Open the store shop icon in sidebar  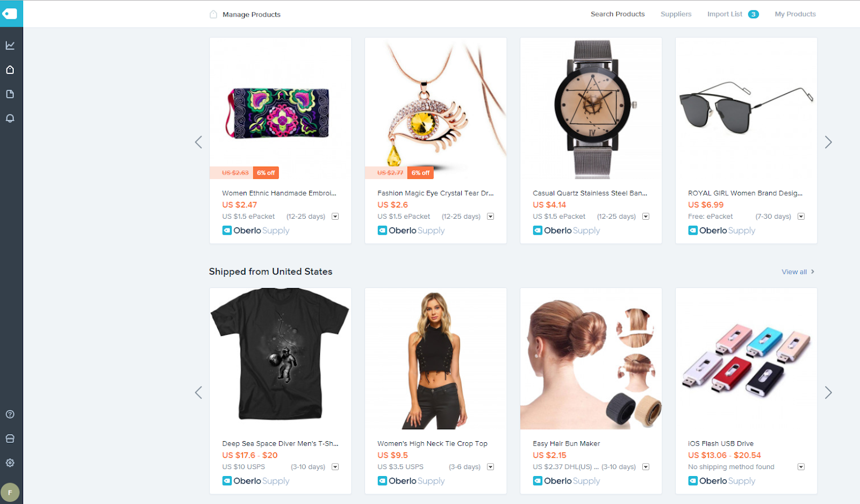pos(10,438)
